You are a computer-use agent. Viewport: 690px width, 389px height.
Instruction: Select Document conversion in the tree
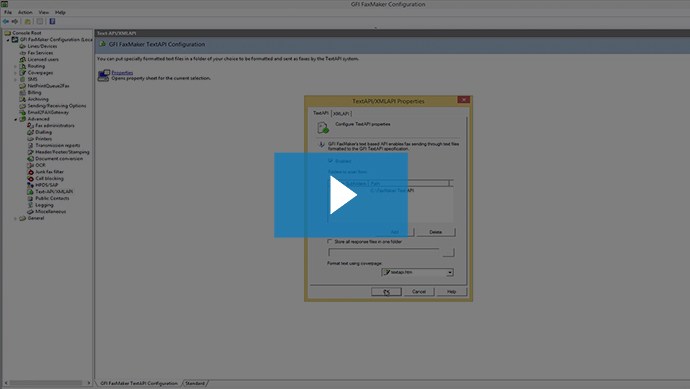[59, 158]
